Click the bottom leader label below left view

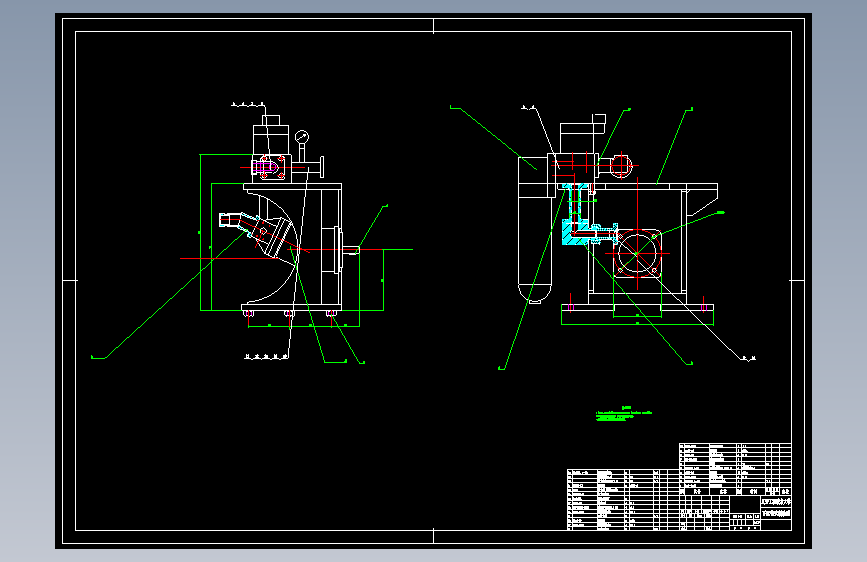point(266,357)
